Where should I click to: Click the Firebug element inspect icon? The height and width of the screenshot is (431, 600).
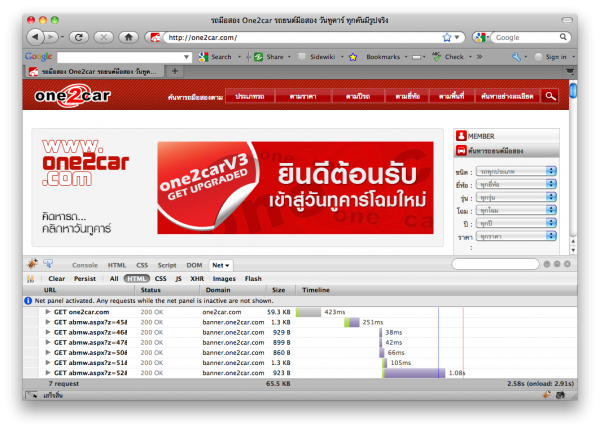tap(48, 264)
